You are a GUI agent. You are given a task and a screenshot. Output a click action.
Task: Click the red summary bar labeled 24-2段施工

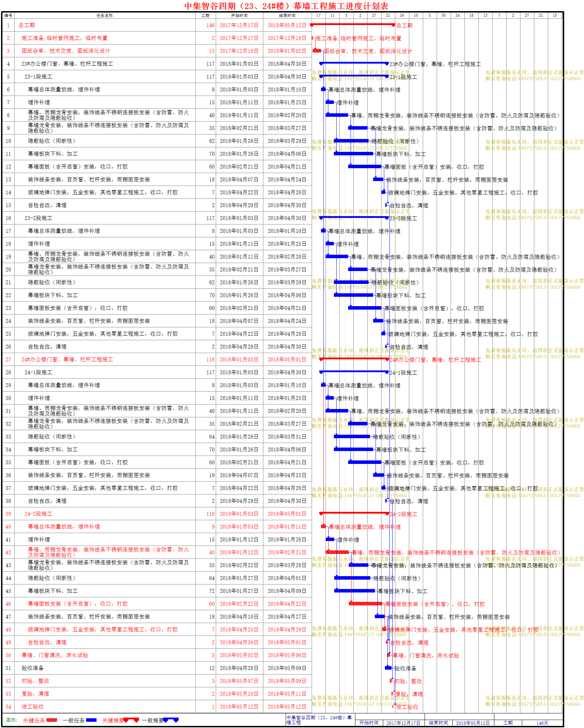(354, 513)
